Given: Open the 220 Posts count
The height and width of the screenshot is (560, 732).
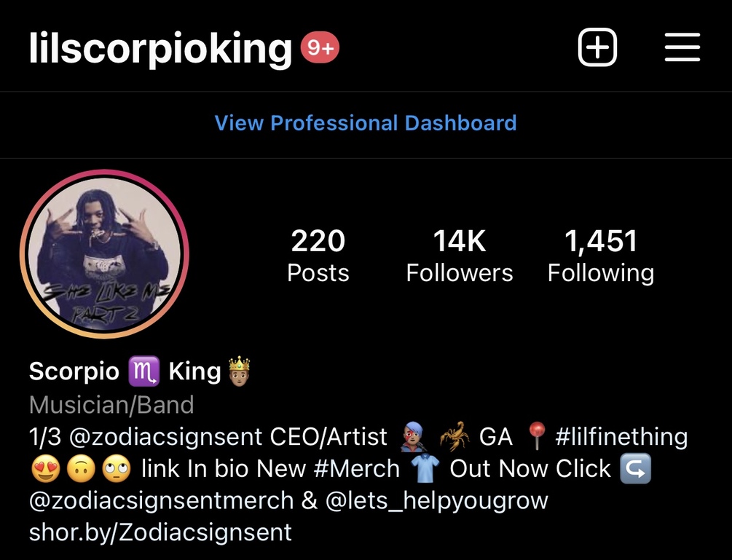Looking at the screenshot, I should pyautogui.click(x=318, y=256).
